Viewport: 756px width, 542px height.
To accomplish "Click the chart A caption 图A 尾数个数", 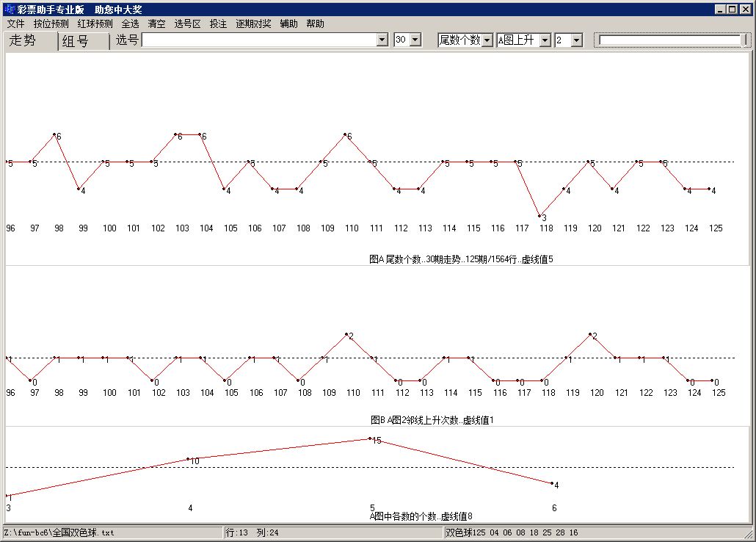I will (462, 260).
